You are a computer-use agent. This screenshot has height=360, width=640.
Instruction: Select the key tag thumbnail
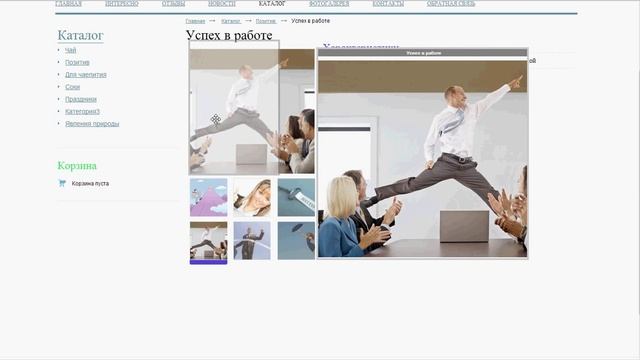(x=296, y=198)
